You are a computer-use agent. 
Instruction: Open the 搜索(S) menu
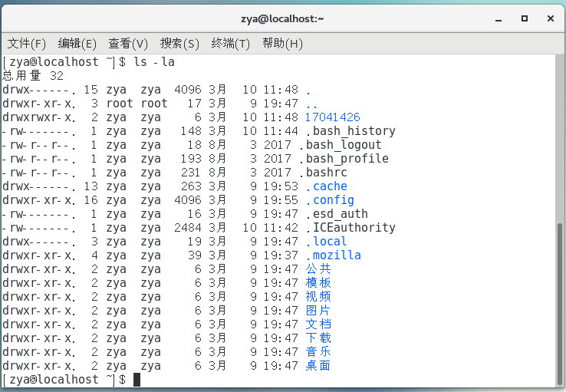[179, 44]
